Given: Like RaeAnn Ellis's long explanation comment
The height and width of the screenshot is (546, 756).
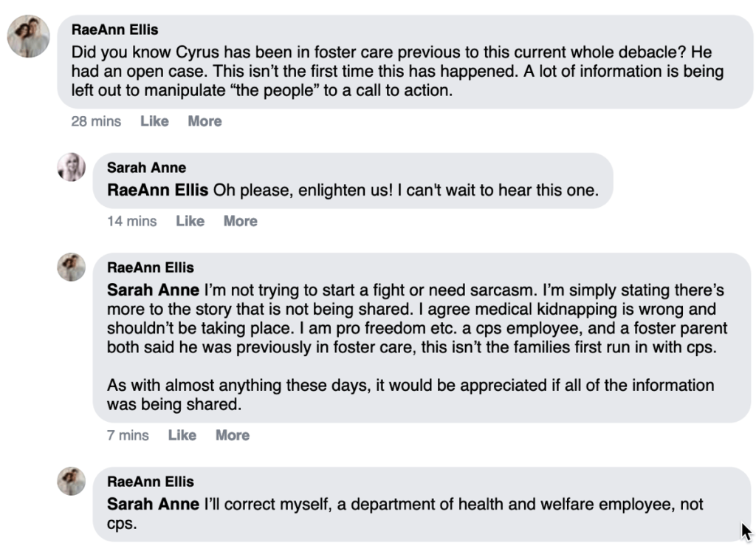Looking at the screenshot, I should [x=182, y=435].
